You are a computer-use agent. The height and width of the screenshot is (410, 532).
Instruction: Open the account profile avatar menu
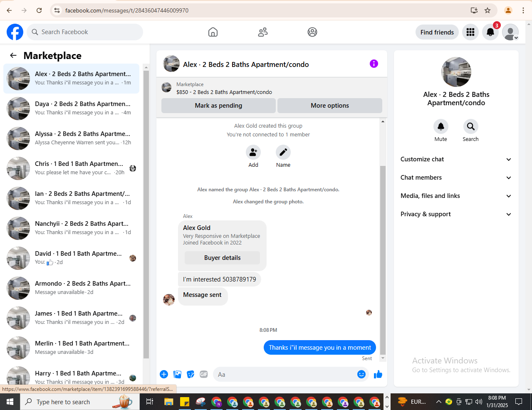[x=510, y=32]
